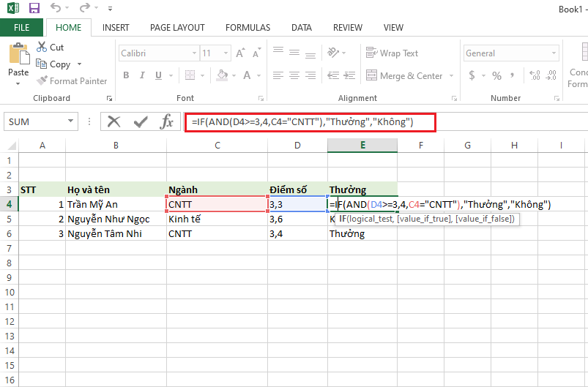Image resolution: width=588 pixels, height=387 pixels.
Task: Switch to the FORMULAS tab
Action: pyautogui.click(x=248, y=28)
